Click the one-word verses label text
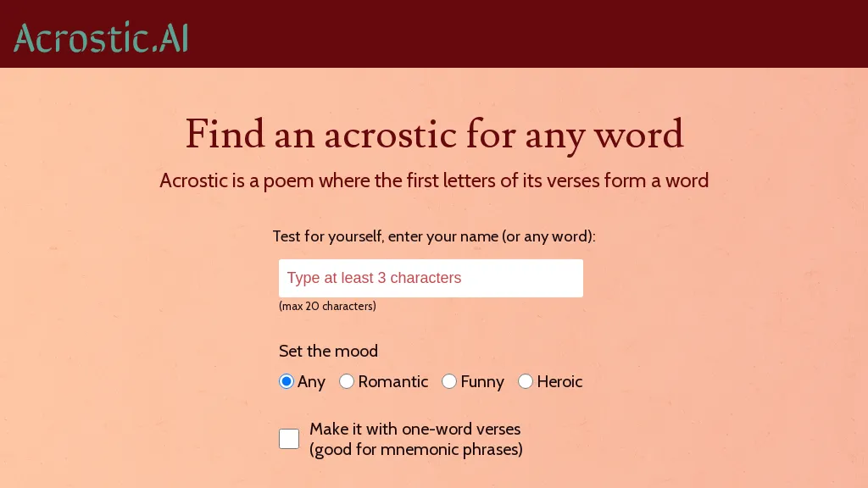 coord(415,439)
